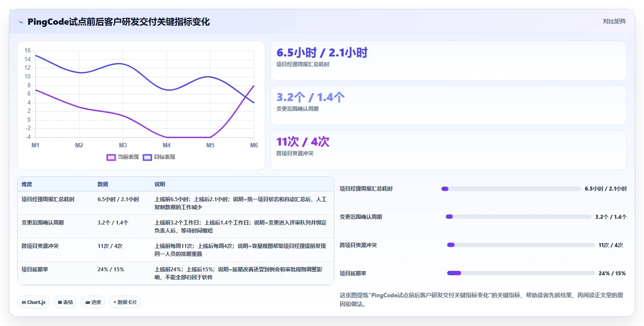The image size is (644, 326).
Task: Click the lightning icon beside the title
Action: [21, 22]
